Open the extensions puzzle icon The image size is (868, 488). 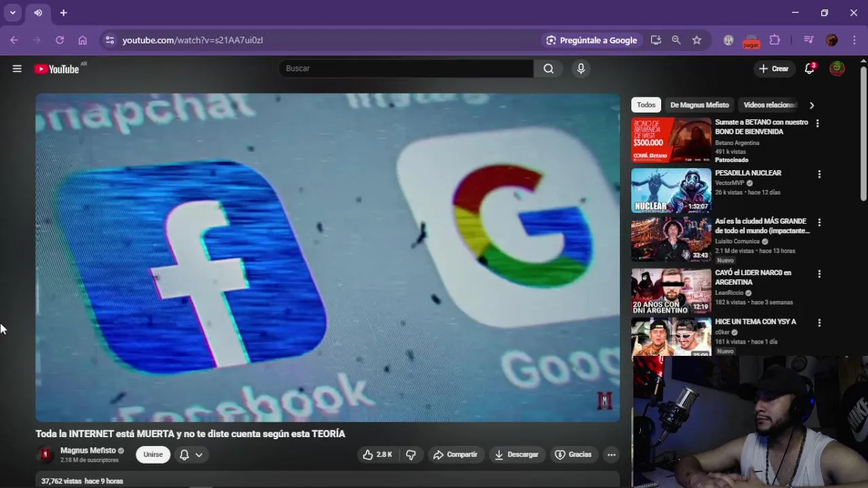point(774,40)
